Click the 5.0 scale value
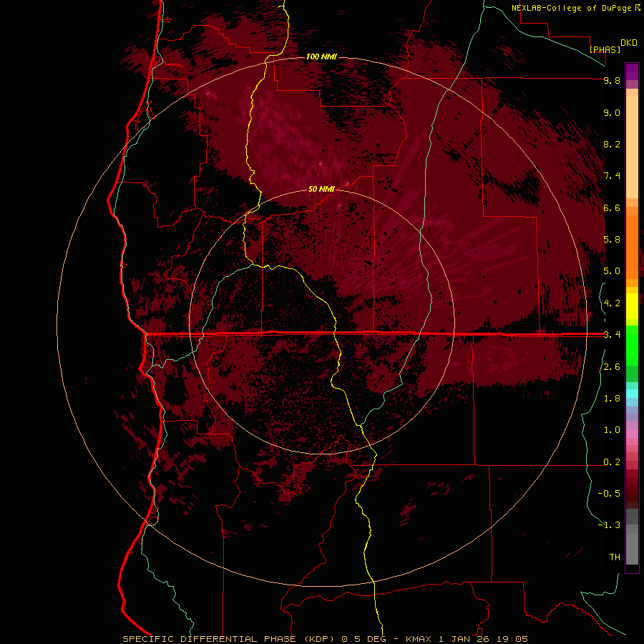The image size is (644, 644). 612,271
